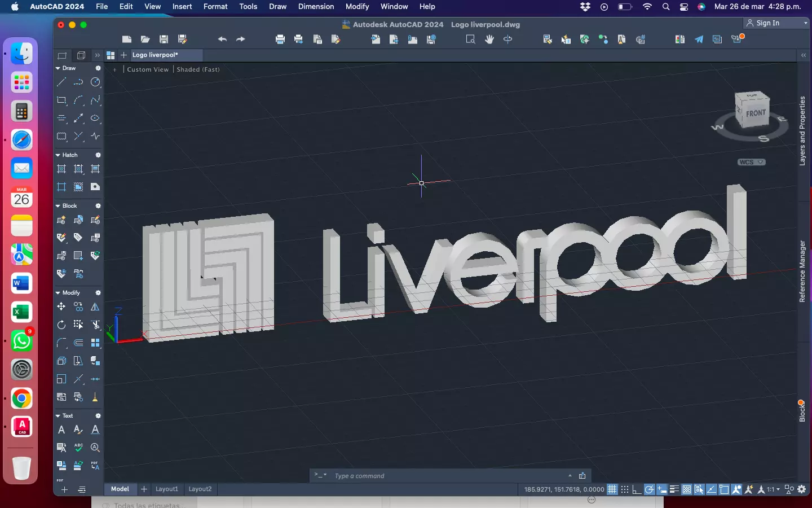Image resolution: width=812 pixels, height=508 pixels.
Task: Select the Trim scissors tool
Action: coord(95,325)
